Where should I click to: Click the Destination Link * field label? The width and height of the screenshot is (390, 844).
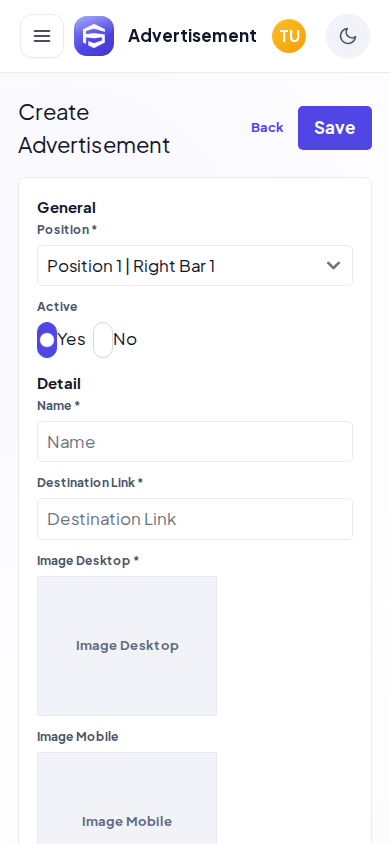tap(90, 482)
